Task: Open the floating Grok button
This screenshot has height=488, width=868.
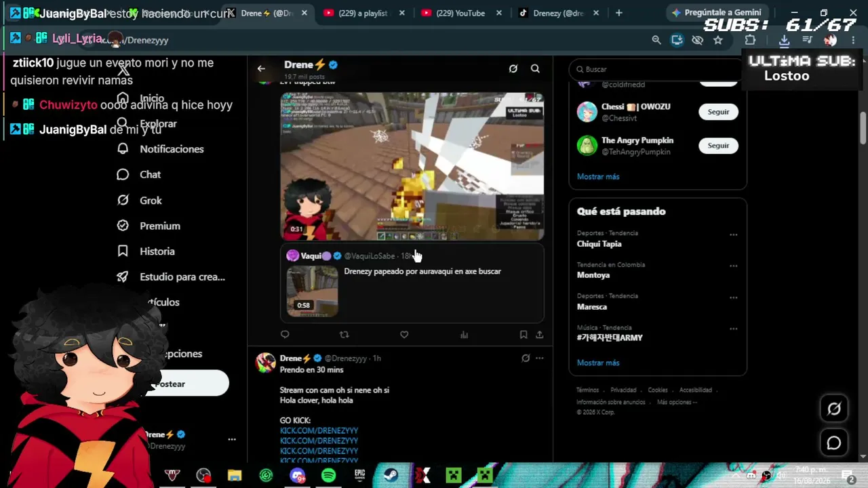Action: coord(834,409)
